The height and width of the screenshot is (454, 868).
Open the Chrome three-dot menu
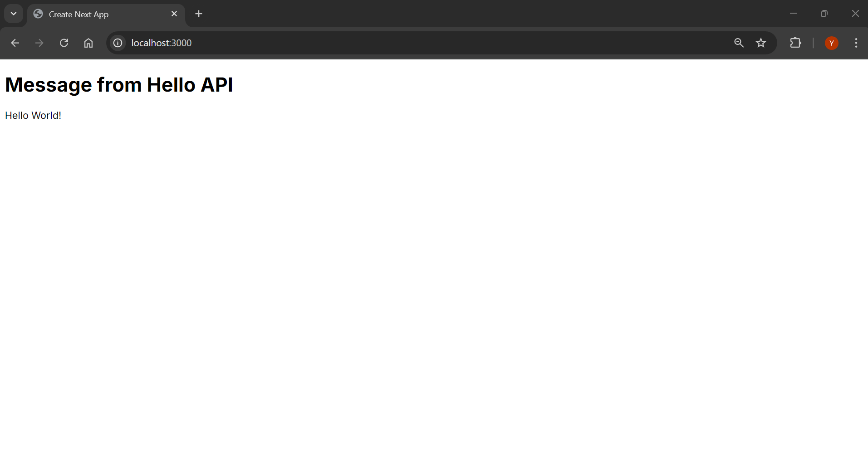[856, 43]
